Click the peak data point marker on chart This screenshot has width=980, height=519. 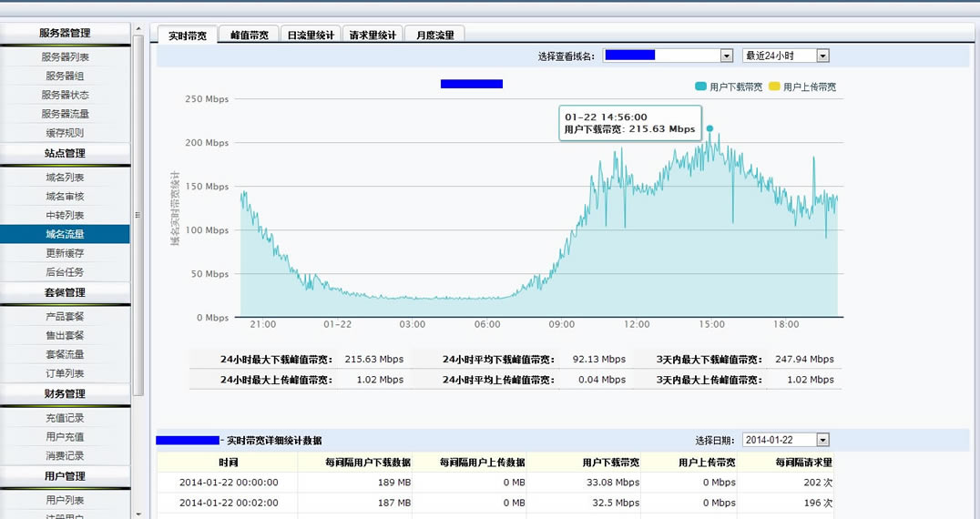point(709,128)
